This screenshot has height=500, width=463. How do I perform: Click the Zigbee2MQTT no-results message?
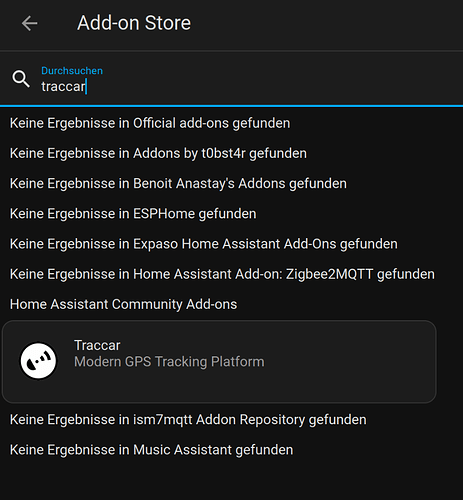(222, 274)
